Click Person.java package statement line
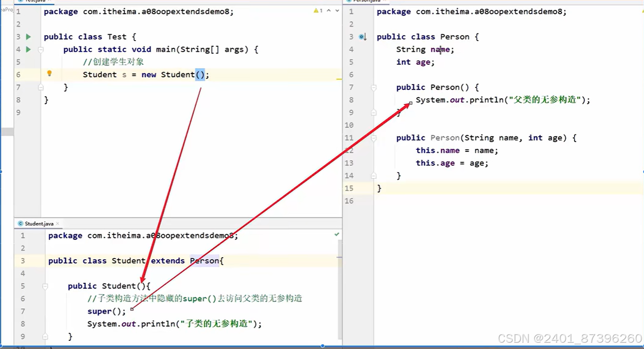The width and height of the screenshot is (644, 349). 472,12
